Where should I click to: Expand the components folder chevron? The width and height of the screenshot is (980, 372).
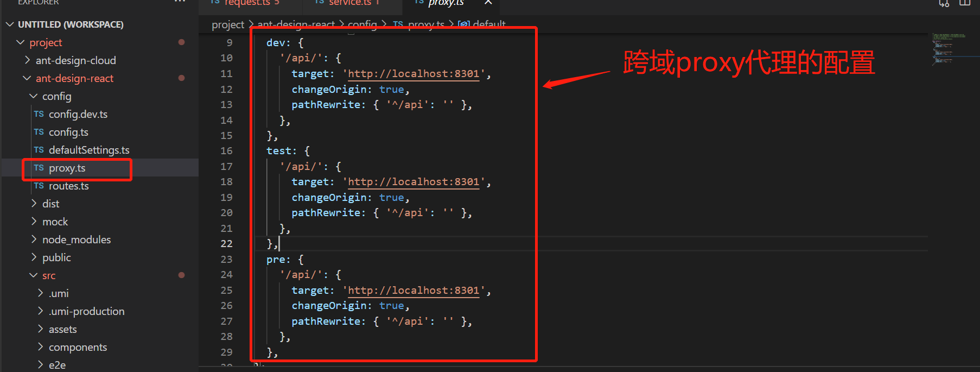click(41, 347)
